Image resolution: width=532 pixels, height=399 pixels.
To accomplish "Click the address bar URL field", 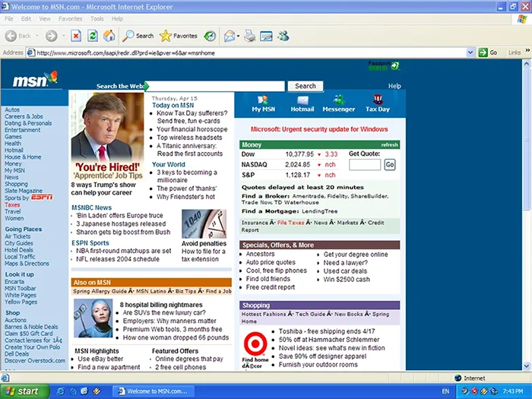I will coord(250,52).
